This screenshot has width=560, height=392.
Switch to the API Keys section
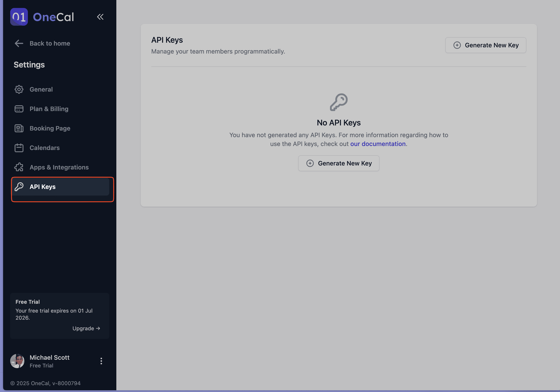(42, 187)
